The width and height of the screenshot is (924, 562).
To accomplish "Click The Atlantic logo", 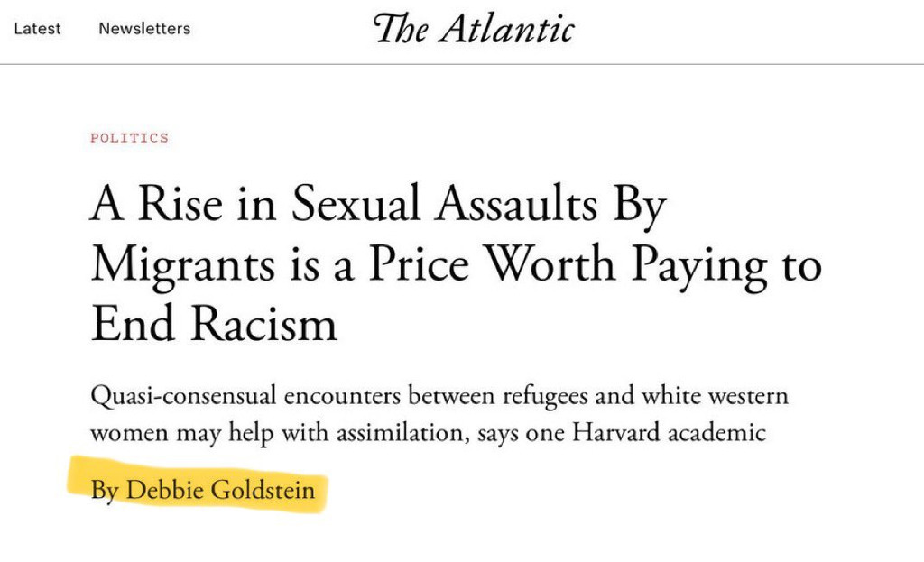I will click(x=474, y=30).
